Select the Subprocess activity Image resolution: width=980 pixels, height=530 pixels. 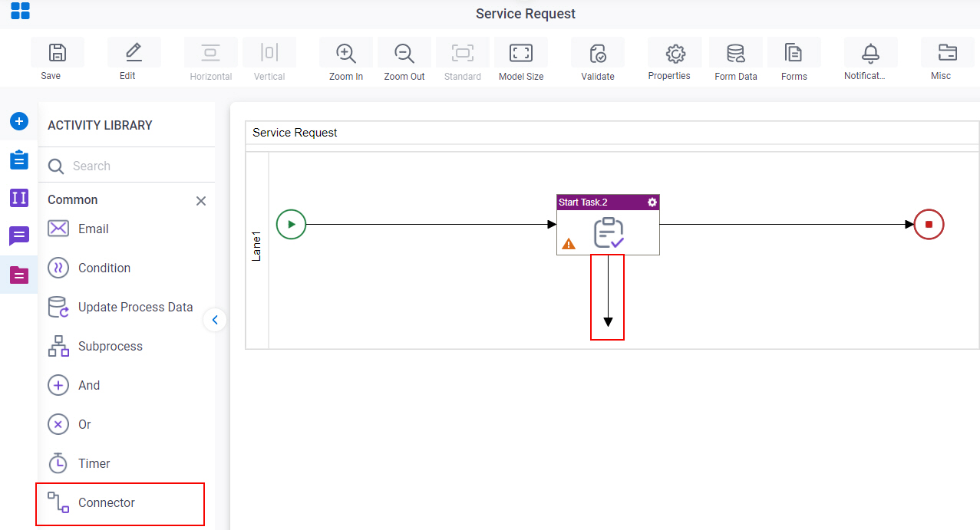tap(95, 346)
